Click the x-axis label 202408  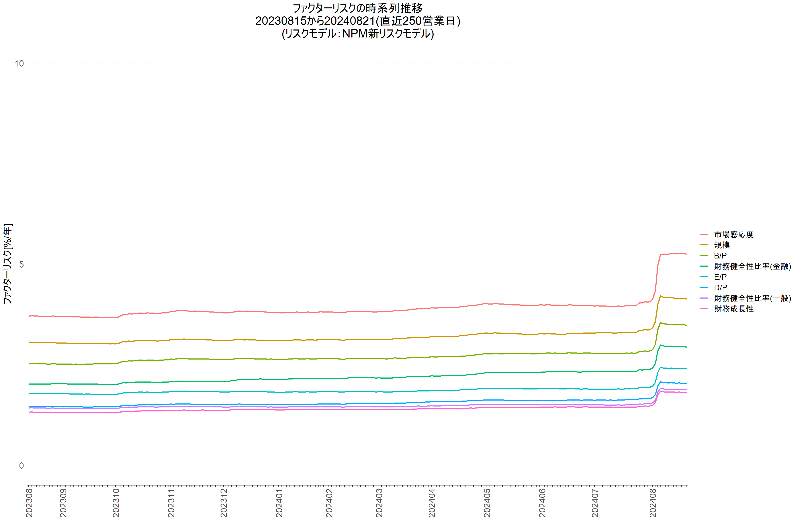coord(653,503)
